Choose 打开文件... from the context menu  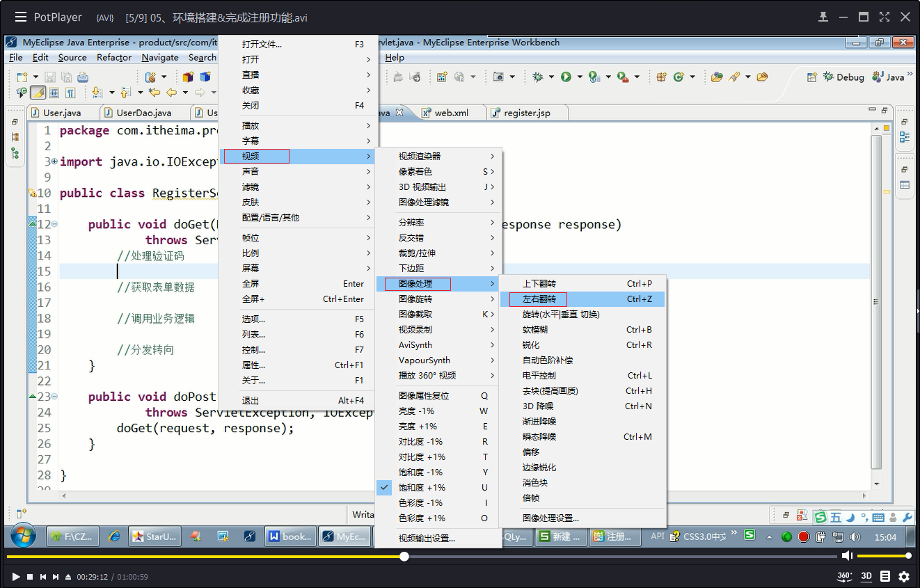[298, 45]
